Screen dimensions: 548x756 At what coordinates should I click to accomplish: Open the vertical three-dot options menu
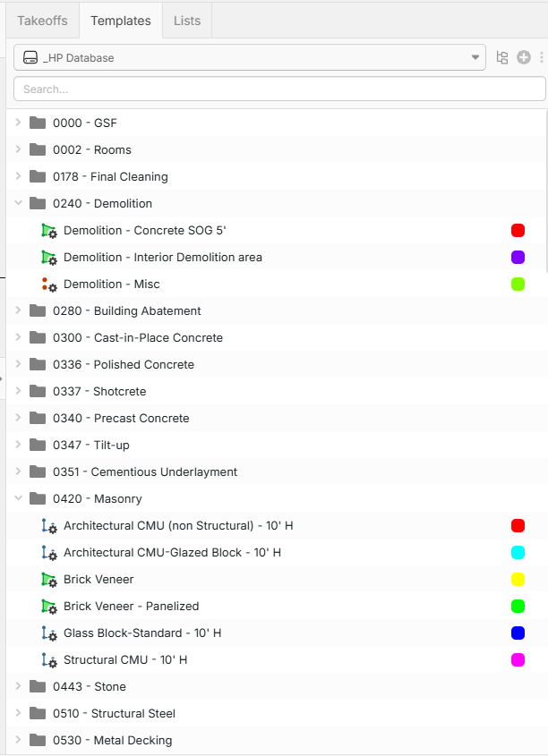(x=541, y=58)
